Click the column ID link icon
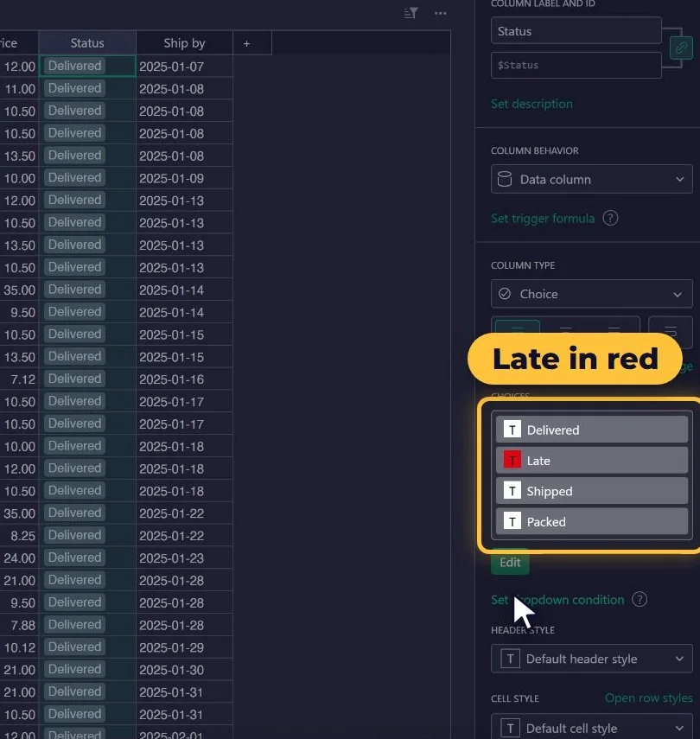The width and height of the screenshot is (700, 739). pos(681,48)
